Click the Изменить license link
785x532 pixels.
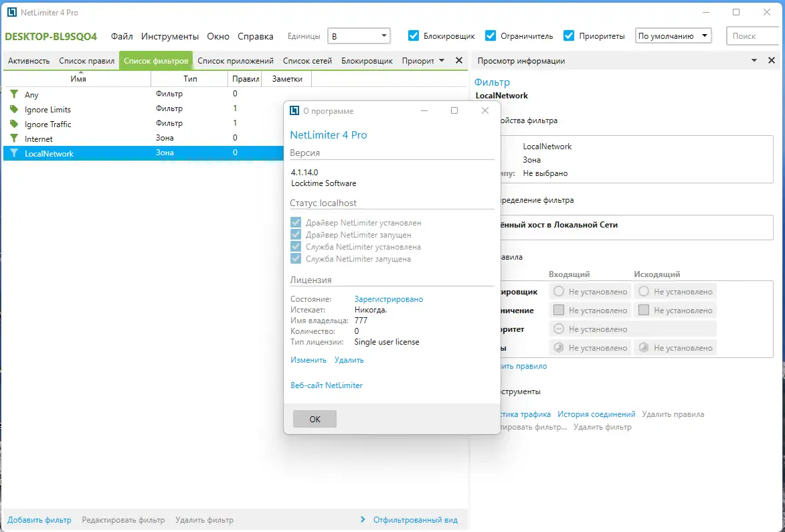pyautogui.click(x=308, y=360)
